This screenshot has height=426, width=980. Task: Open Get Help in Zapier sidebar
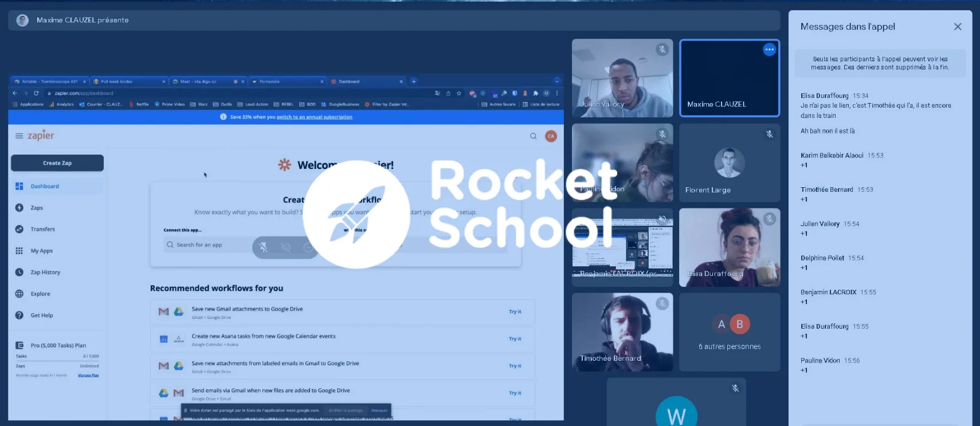click(x=57, y=315)
